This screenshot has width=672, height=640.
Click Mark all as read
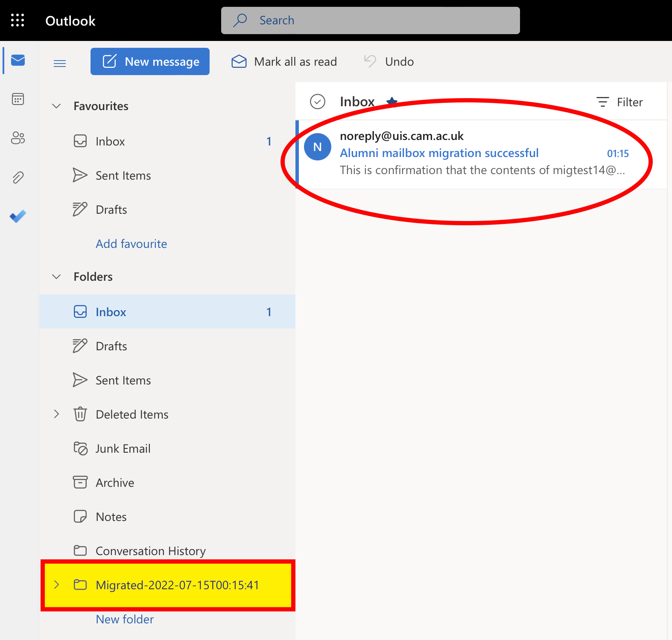coord(284,61)
